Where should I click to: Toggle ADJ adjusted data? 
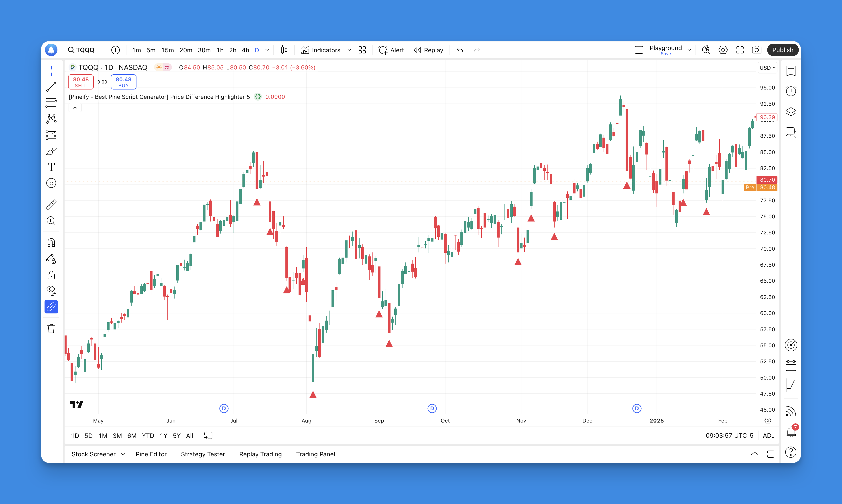pyautogui.click(x=769, y=436)
